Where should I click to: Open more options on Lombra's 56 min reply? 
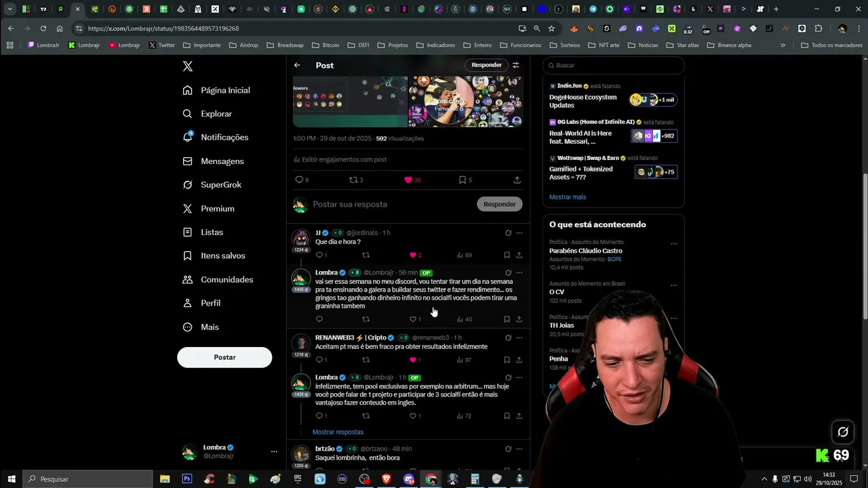pyautogui.click(x=519, y=272)
